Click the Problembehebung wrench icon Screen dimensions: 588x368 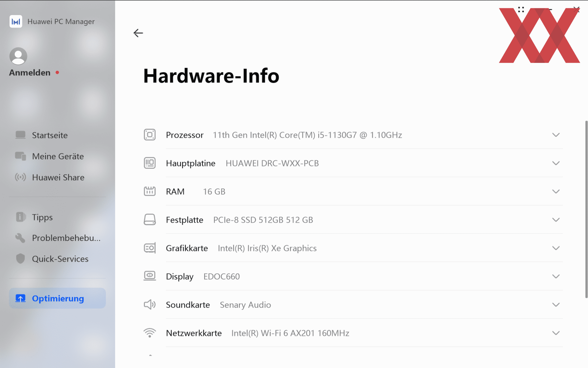tap(21, 238)
